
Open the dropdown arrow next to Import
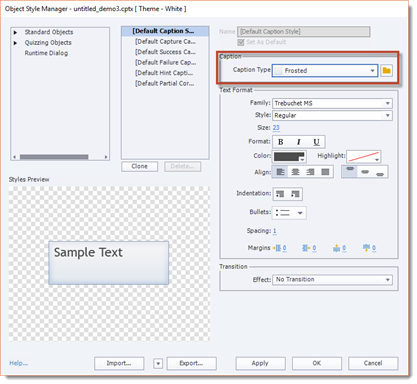(158, 364)
